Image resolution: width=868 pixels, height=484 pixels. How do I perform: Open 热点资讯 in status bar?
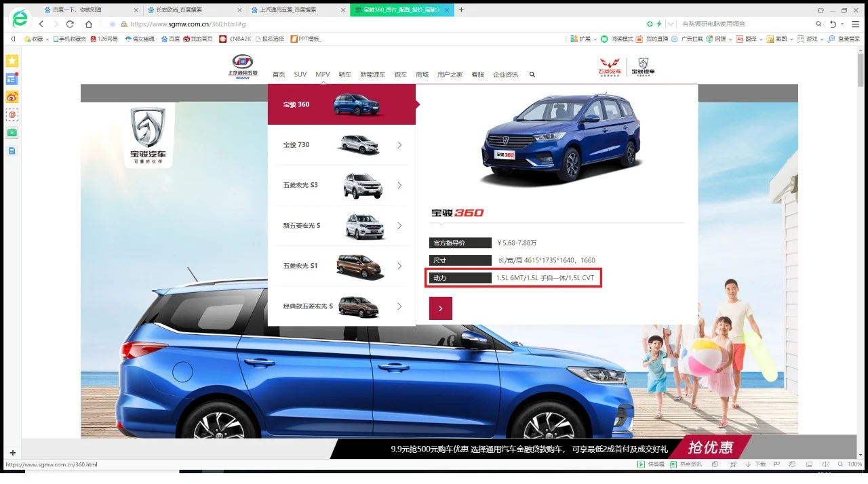686,464
